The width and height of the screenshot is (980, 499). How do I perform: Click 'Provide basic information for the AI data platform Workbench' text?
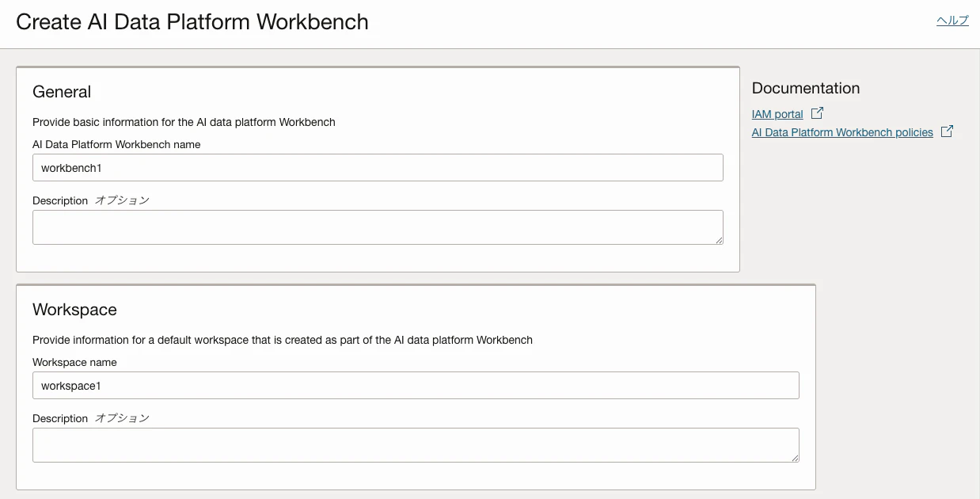[184, 122]
